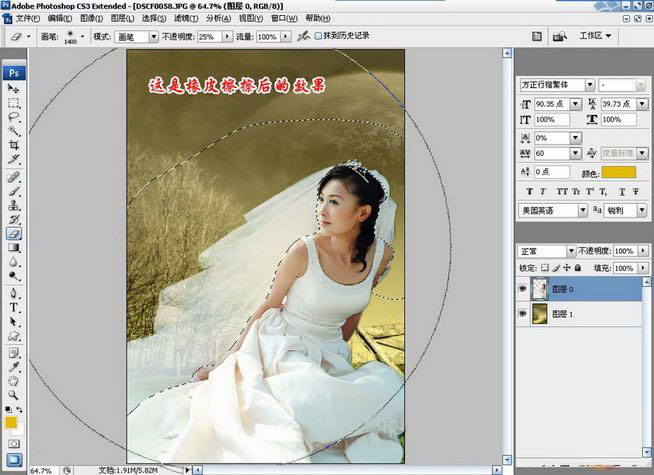
Task: Select the Lasso tool
Action: [14, 117]
